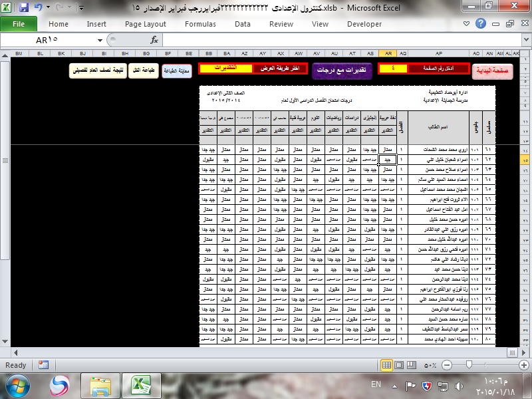Click the macro record icon in status bar
This screenshot has width=532, height=399.
(43, 365)
